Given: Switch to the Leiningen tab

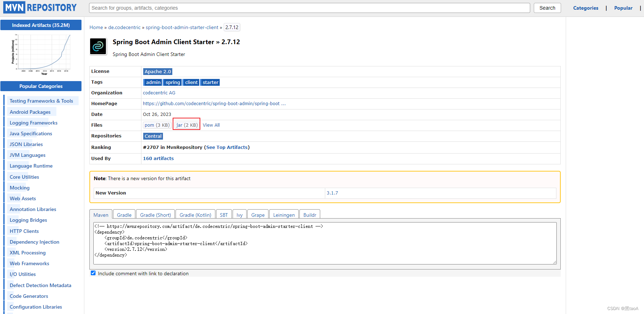Looking at the screenshot, I should point(284,215).
